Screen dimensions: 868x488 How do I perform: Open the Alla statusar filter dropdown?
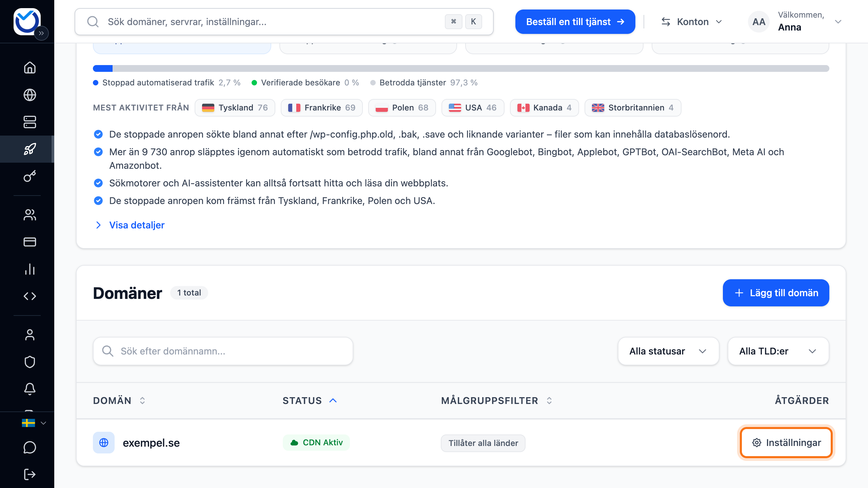coord(668,351)
